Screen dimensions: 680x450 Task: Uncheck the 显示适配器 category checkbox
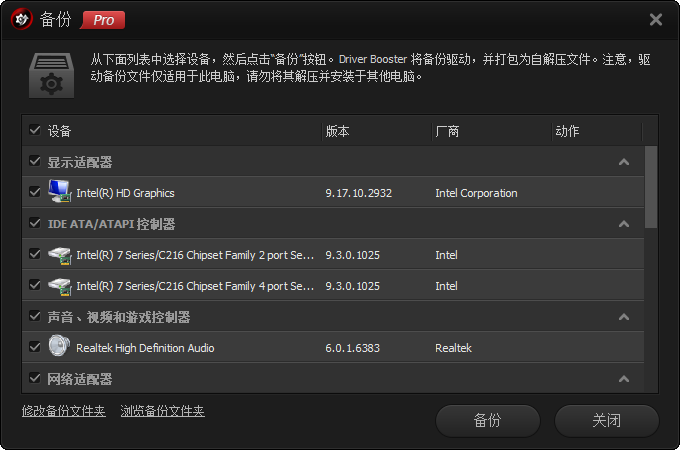[35, 161]
